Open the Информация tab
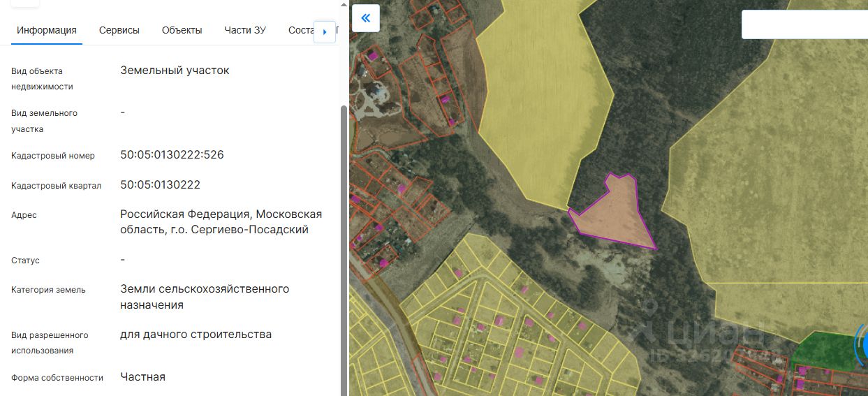 (x=47, y=30)
